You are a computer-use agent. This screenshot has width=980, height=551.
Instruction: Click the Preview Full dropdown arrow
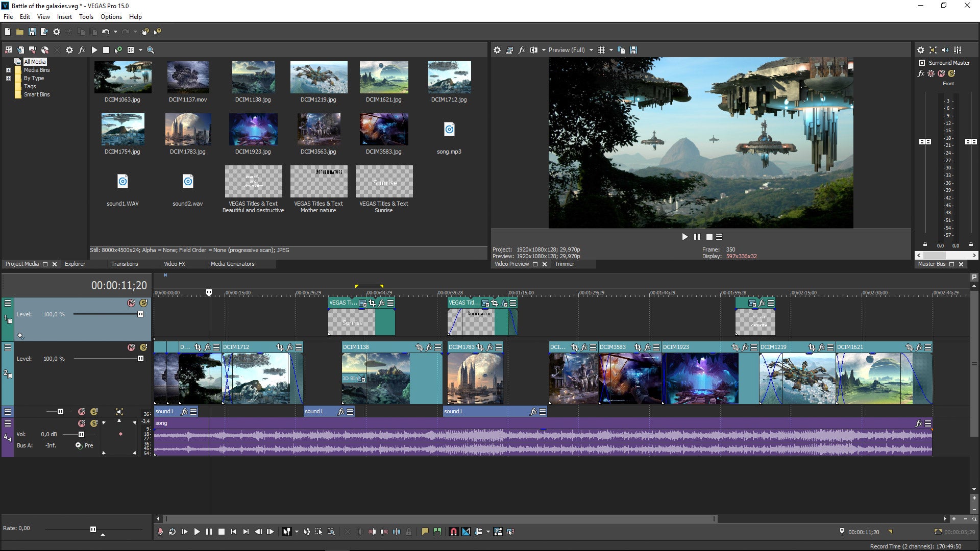(x=591, y=50)
